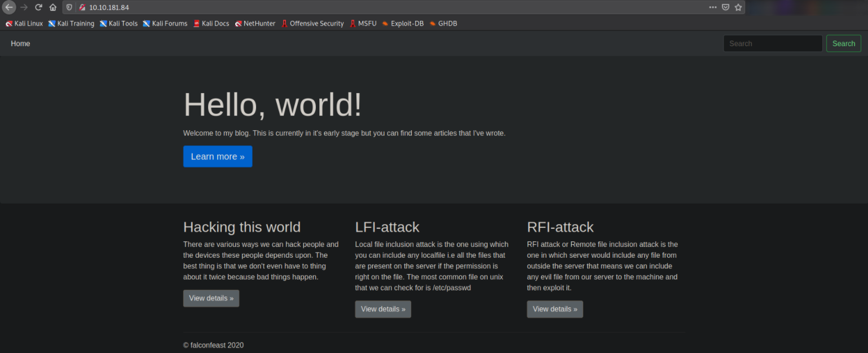This screenshot has height=353, width=868.
Task: Reload the page with the refresh icon
Action: coord(38,7)
